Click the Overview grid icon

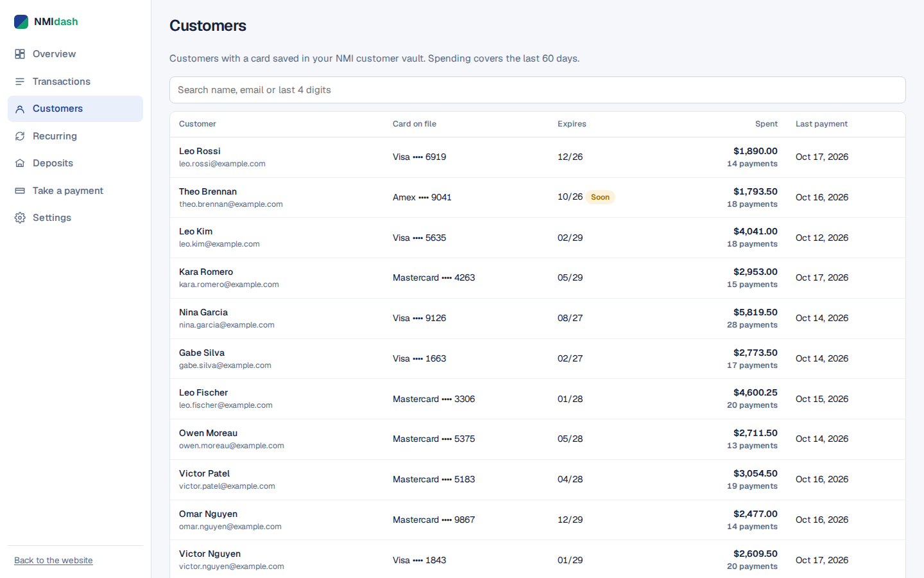20,54
